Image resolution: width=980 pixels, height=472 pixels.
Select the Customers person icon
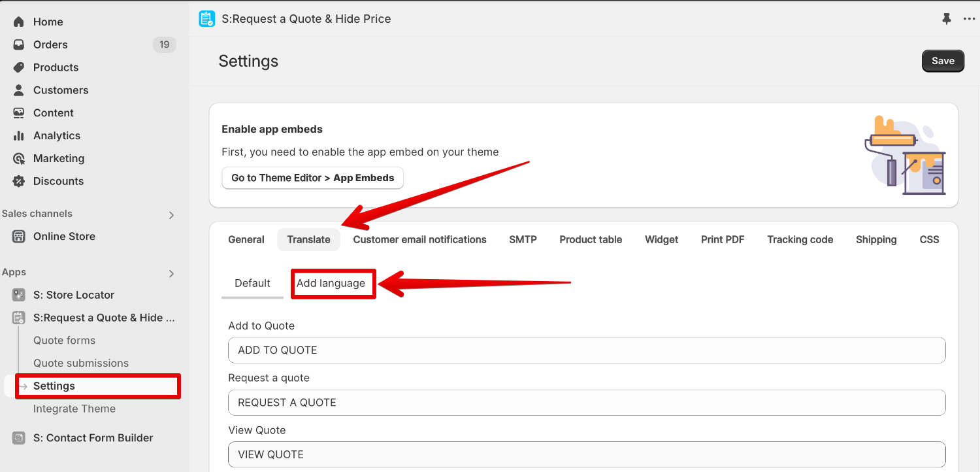click(x=19, y=90)
